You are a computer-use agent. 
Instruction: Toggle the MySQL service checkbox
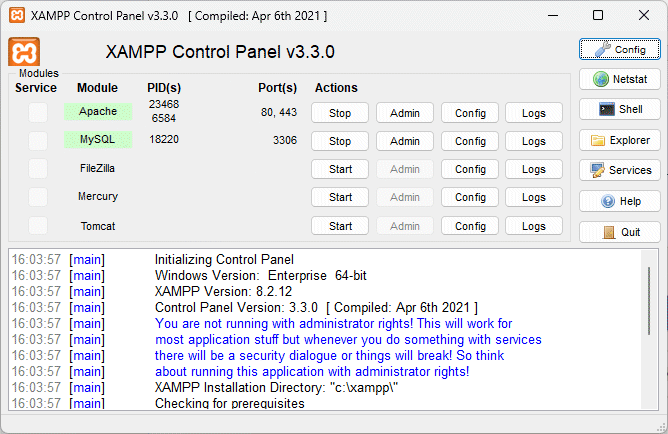[x=38, y=141]
